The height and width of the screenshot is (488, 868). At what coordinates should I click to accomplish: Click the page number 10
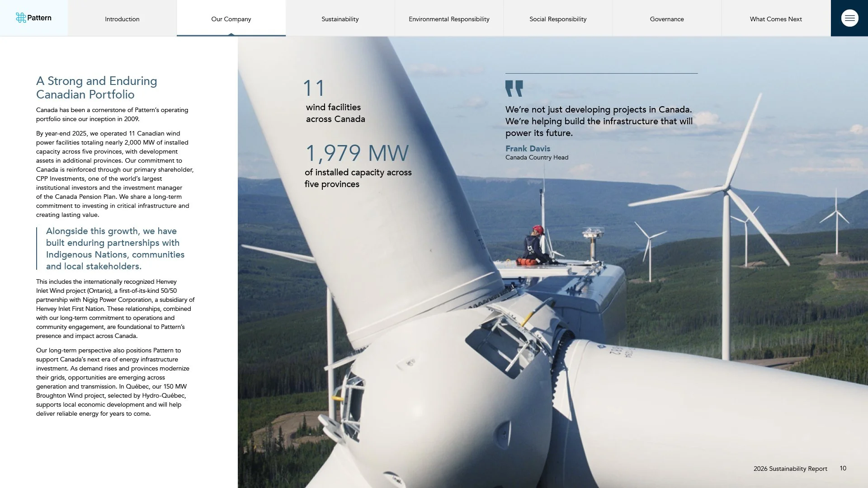tap(843, 468)
